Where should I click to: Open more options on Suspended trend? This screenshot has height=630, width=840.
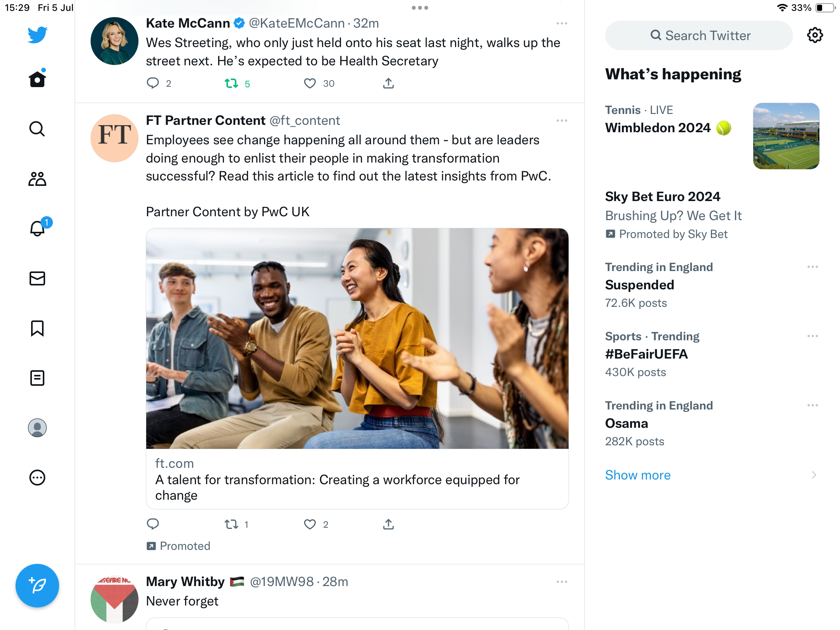[812, 267]
